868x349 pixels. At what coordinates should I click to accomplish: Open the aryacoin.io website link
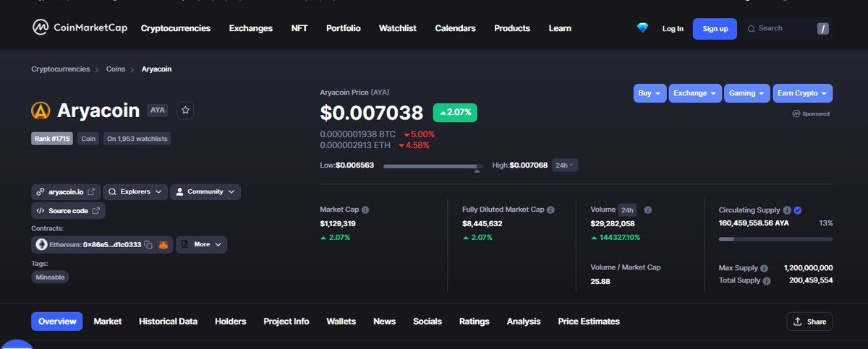(x=65, y=191)
